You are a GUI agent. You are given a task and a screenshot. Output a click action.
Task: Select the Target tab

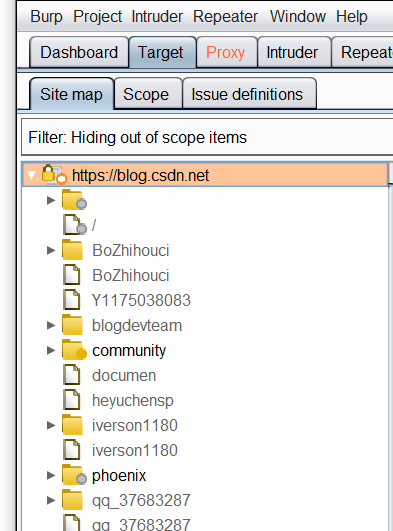(163, 52)
